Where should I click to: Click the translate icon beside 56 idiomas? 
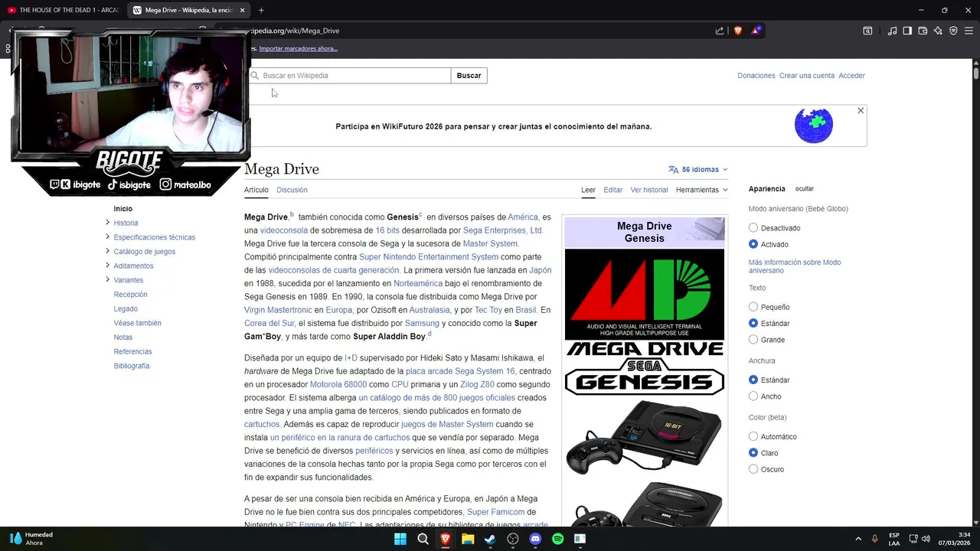(x=673, y=169)
